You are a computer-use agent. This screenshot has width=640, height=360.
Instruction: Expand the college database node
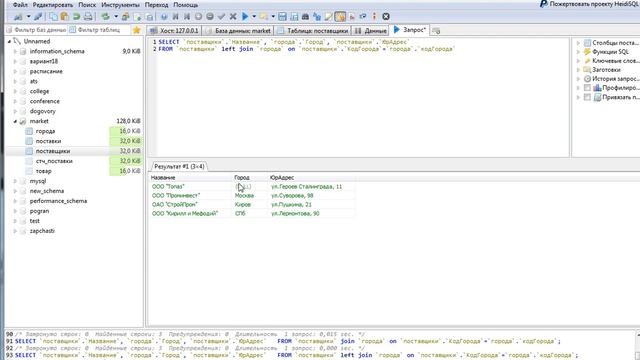tap(15, 91)
